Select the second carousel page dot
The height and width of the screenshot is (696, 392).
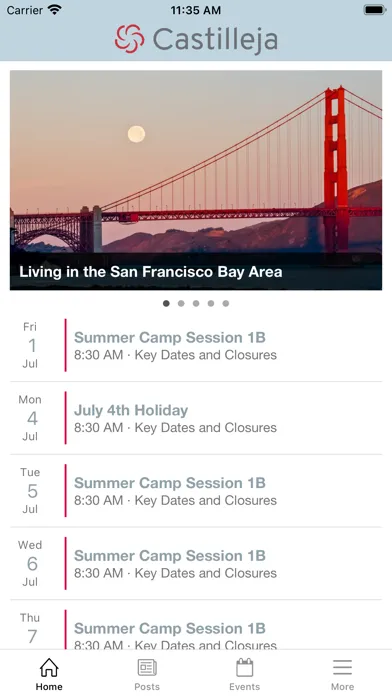(181, 304)
